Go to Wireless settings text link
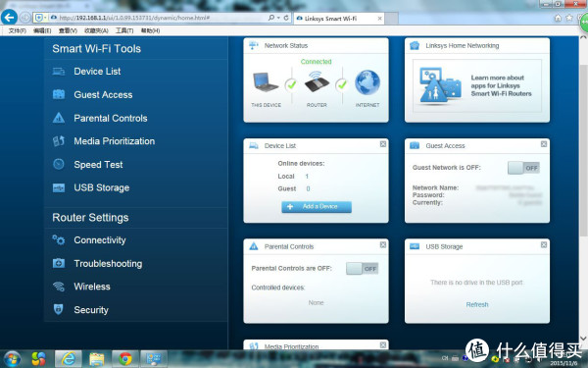588x368 pixels. (x=92, y=287)
